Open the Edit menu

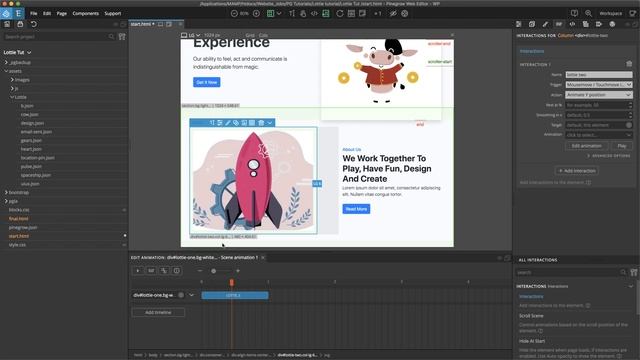(x=47, y=13)
